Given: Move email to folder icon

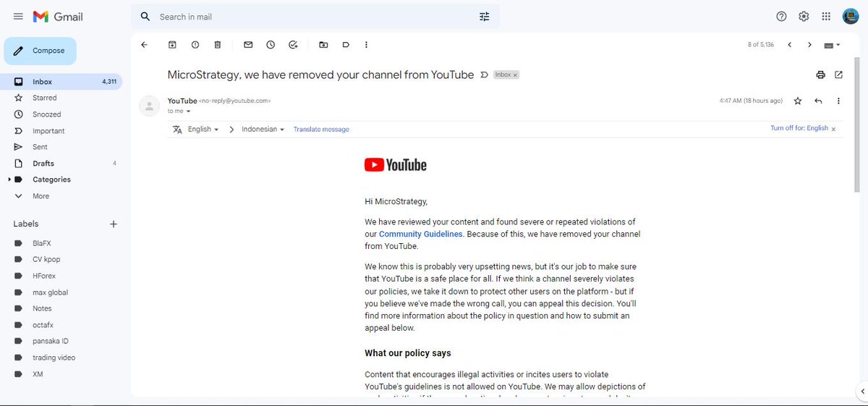Looking at the screenshot, I should 323,44.
